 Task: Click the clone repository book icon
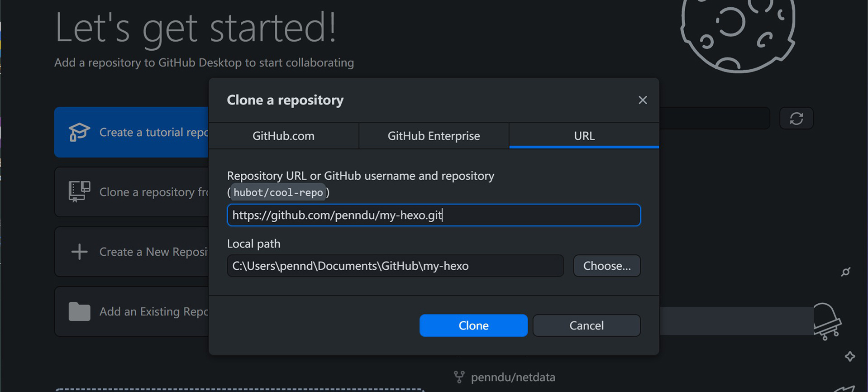[x=79, y=192]
